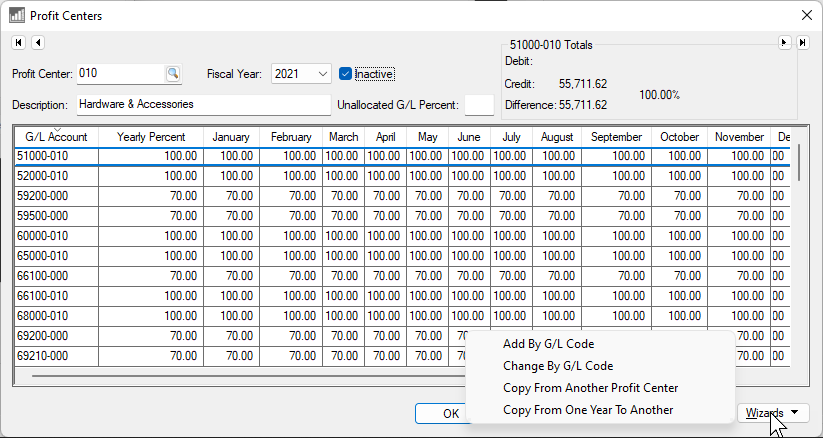823x438 pixels.
Task: Click the September column header
Action: tap(616, 137)
